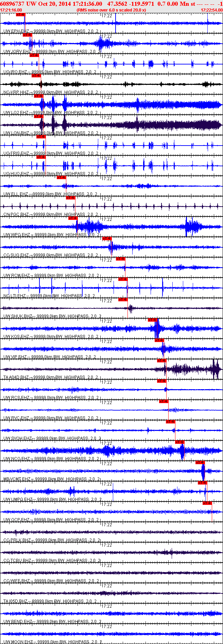This screenshot has height=644, width=223.
Task: Click the red pick flag on JORV trace
Action: coord(27,35)
